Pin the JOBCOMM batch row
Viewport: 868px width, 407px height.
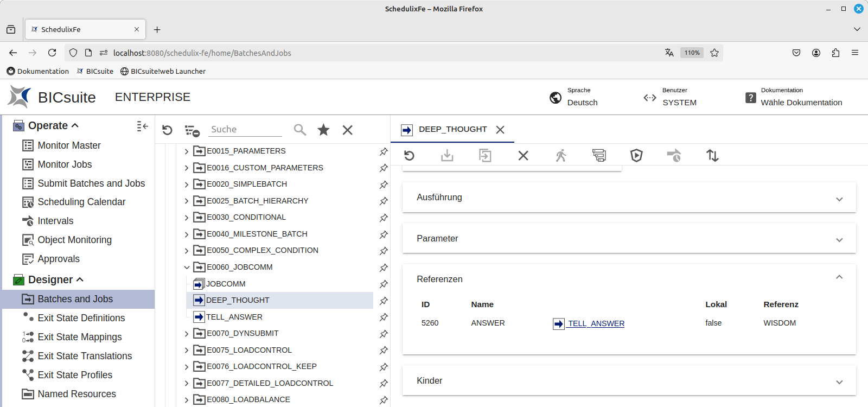(384, 284)
